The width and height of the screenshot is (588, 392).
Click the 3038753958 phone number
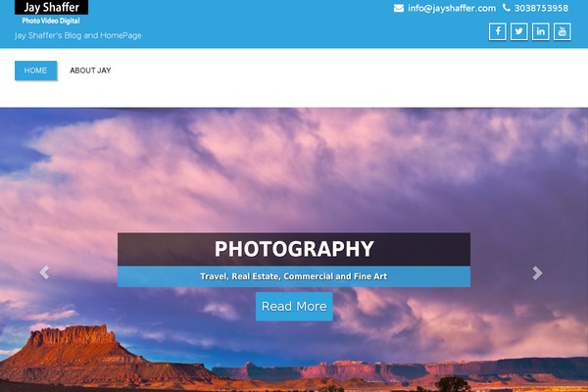point(541,8)
